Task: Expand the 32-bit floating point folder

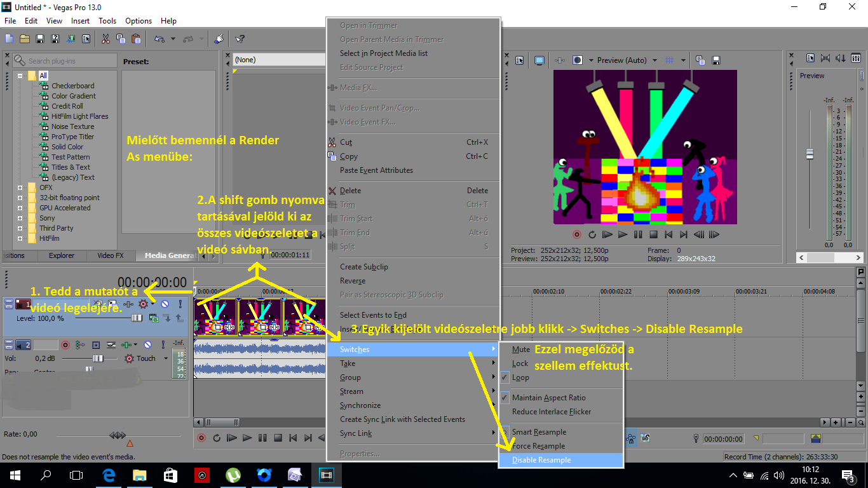Action: [20, 198]
